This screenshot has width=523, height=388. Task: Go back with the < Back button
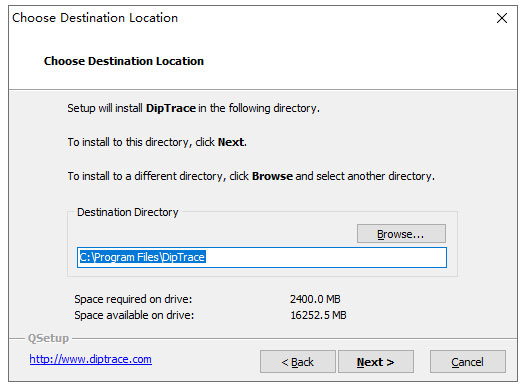coord(298,362)
